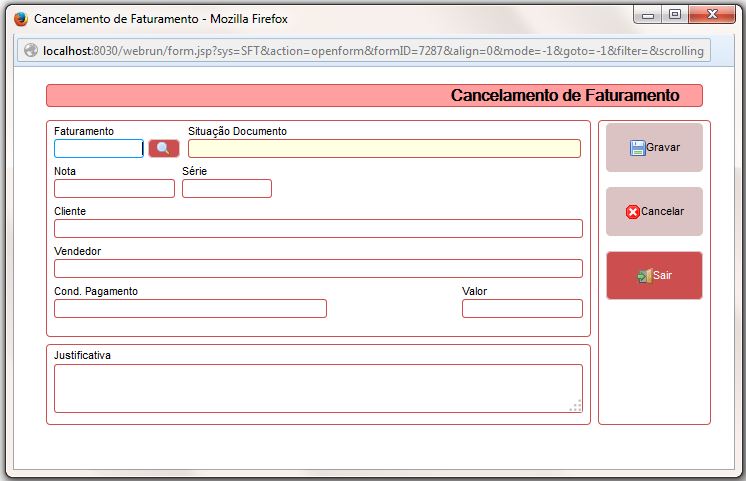Click the Situação Documento yellow field
Screen dimensions: 746x481
coord(384,148)
